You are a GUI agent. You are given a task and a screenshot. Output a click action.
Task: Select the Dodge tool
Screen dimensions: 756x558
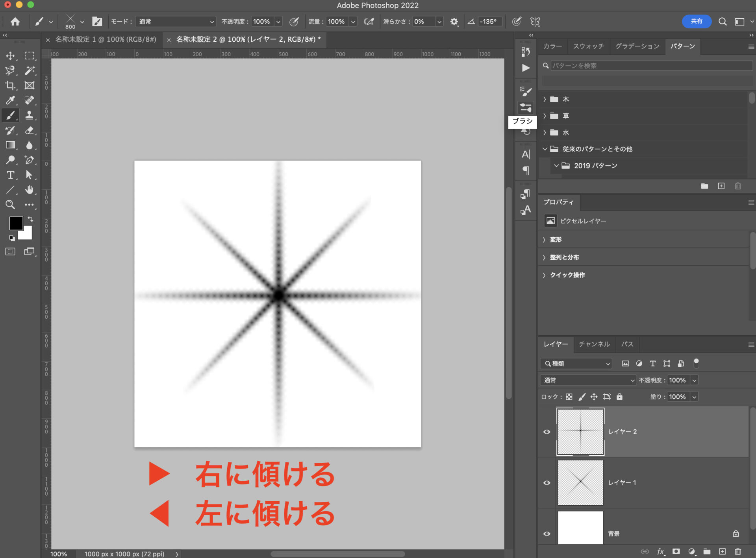10,160
